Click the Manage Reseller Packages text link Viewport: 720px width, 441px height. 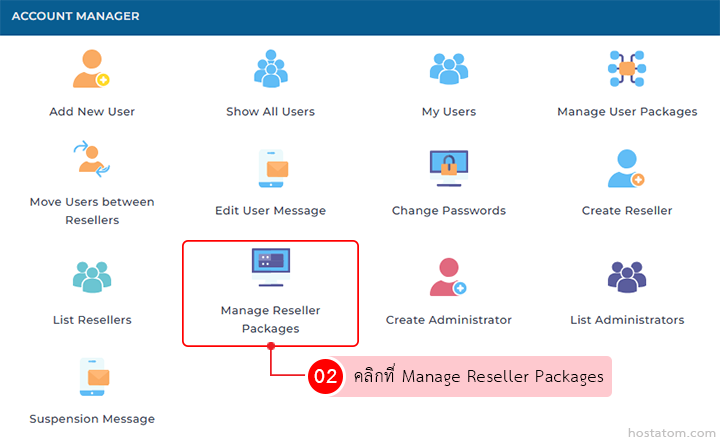pos(270,319)
